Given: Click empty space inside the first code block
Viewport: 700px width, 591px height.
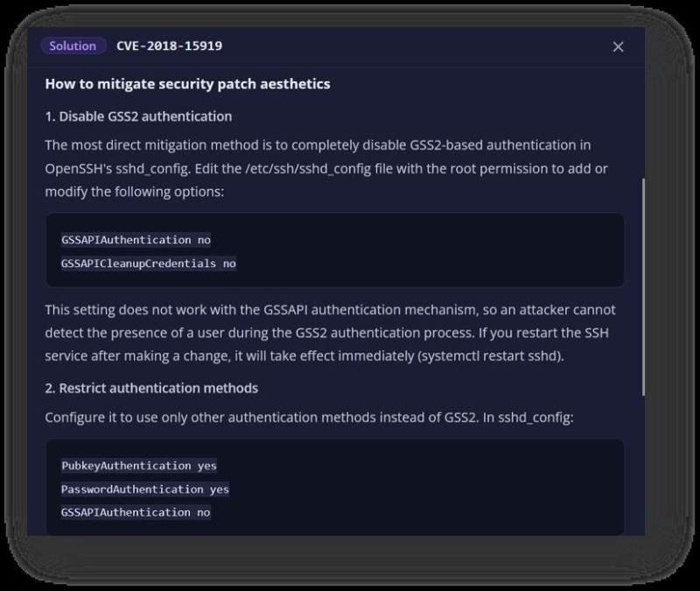Looking at the screenshot, I should click(x=424, y=250).
